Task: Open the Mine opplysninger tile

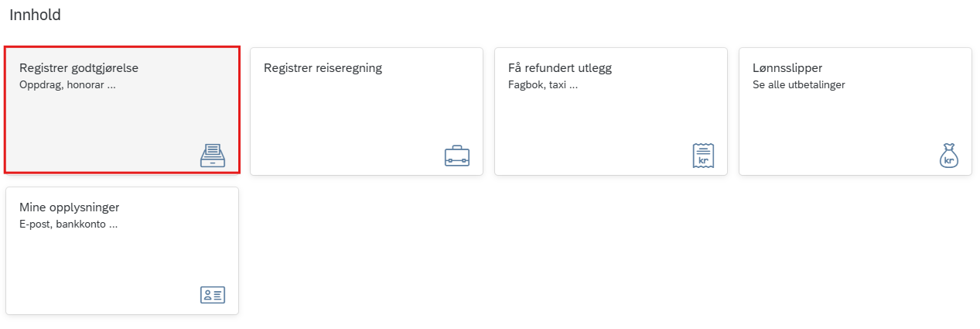Action: (x=122, y=251)
